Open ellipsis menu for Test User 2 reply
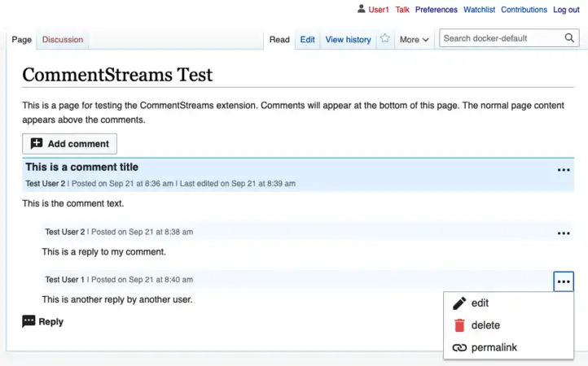The width and height of the screenshot is (588, 366). click(x=564, y=233)
